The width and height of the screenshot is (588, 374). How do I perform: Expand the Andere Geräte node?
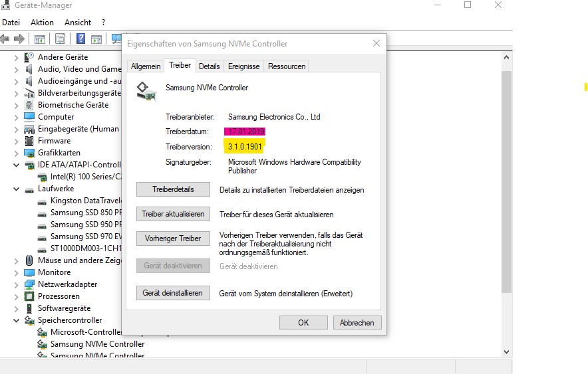tap(16, 58)
